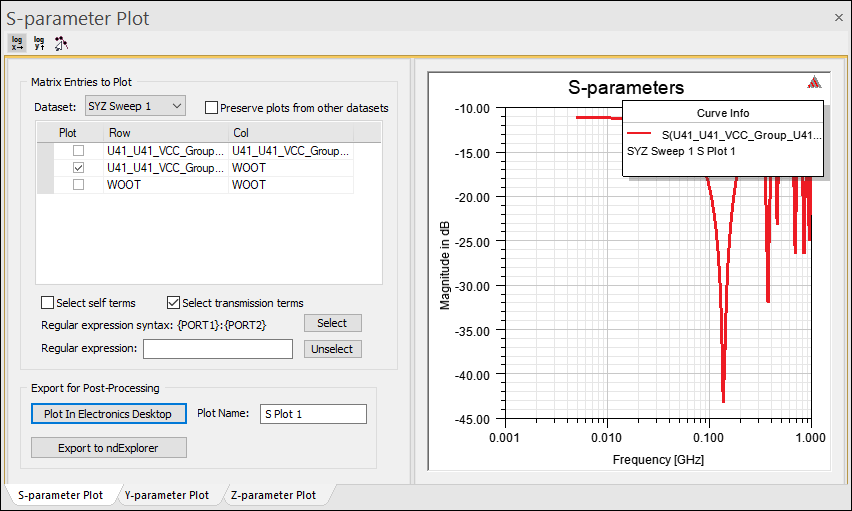Uncheck the U41 to WOOT plot checkbox

tap(78, 168)
